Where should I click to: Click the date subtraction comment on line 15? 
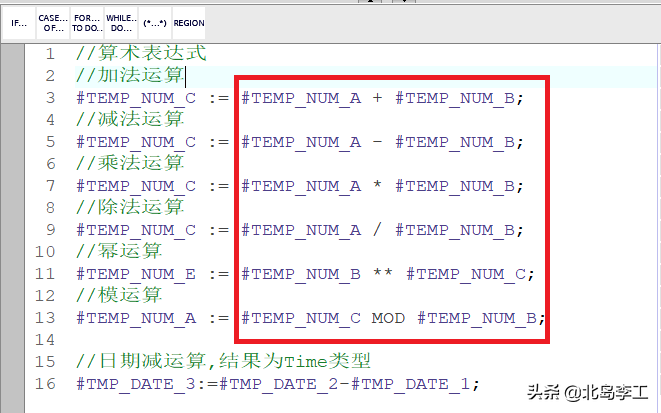[223, 361]
